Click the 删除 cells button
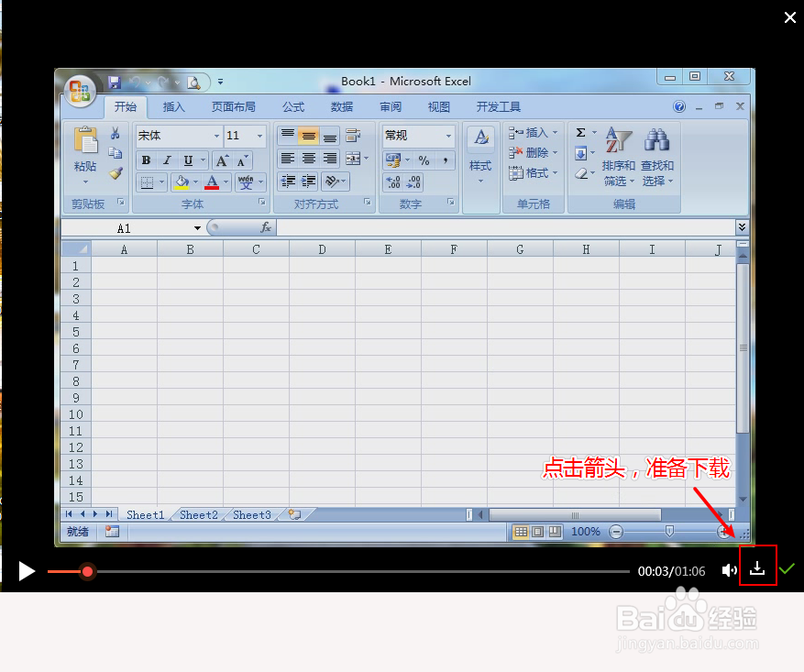This screenshot has width=804, height=672. pos(533,153)
